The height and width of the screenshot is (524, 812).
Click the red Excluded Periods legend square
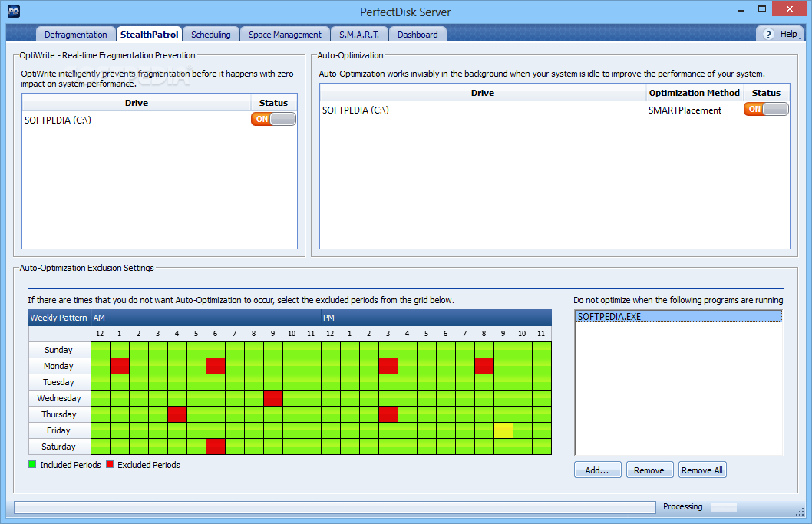[110, 464]
